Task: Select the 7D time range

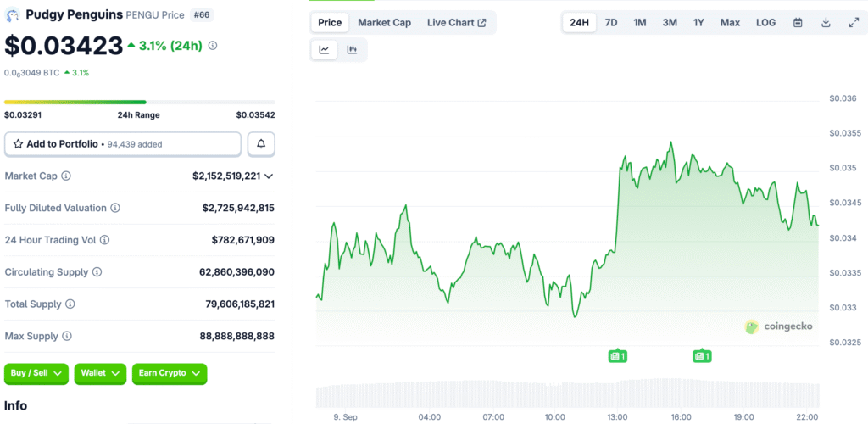Action: (x=611, y=23)
